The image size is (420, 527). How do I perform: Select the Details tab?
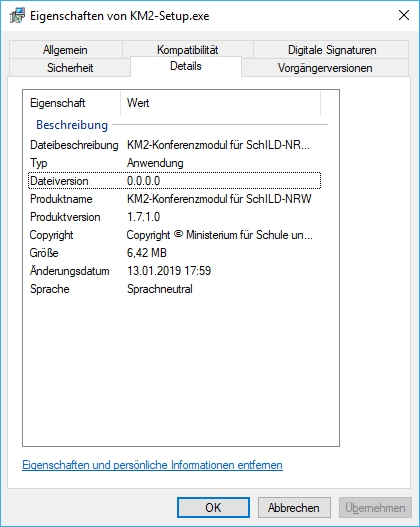(x=186, y=66)
